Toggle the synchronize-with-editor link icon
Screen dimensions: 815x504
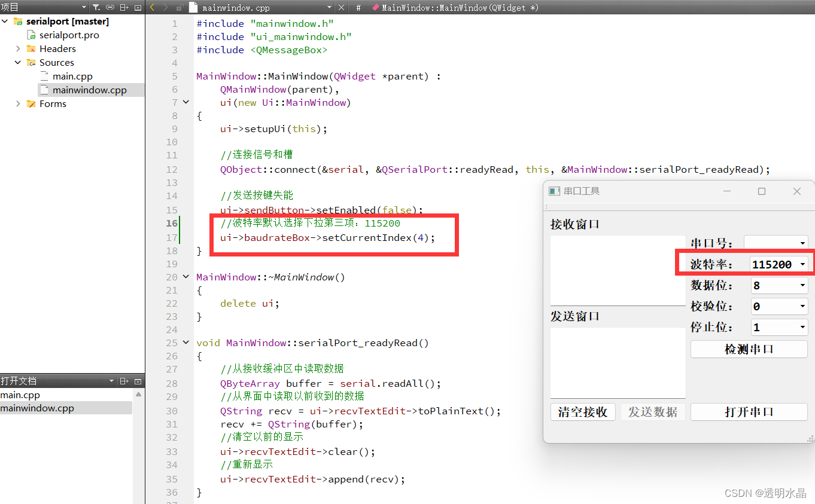110,7
